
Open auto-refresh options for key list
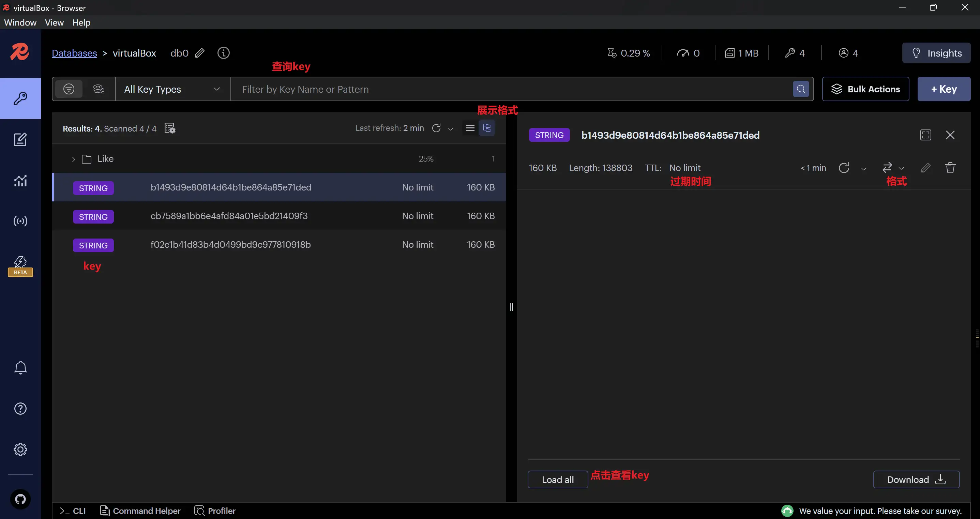pyautogui.click(x=450, y=129)
